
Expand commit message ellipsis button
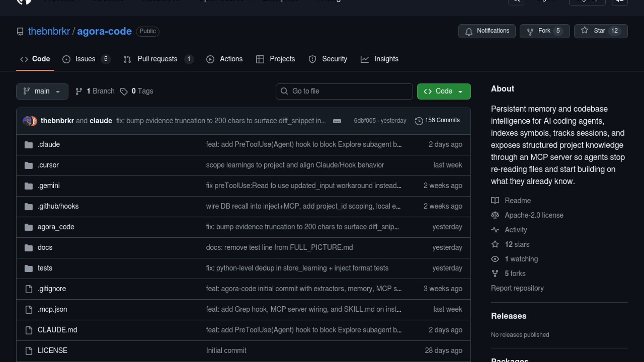337,121
